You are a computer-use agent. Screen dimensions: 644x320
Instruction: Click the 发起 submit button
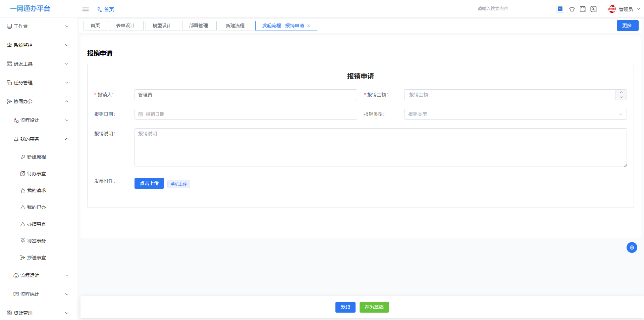coord(345,307)
